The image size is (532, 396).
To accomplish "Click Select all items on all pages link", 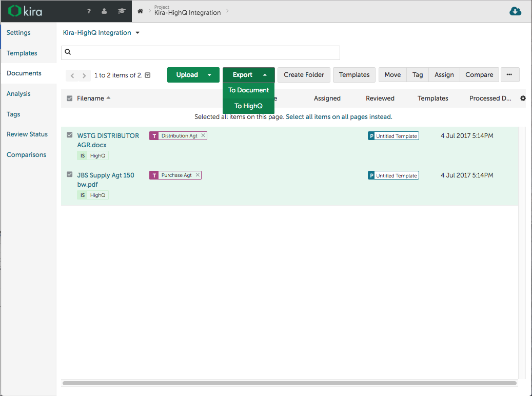I will point(339,117).
